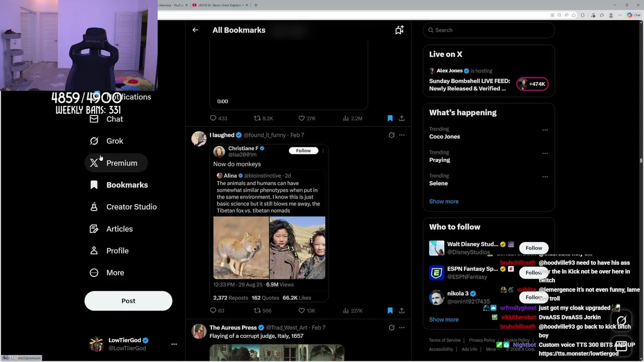Reply to the I laughed post with 63 comments
The image size is (644, 362).
[x=217, y=311]
